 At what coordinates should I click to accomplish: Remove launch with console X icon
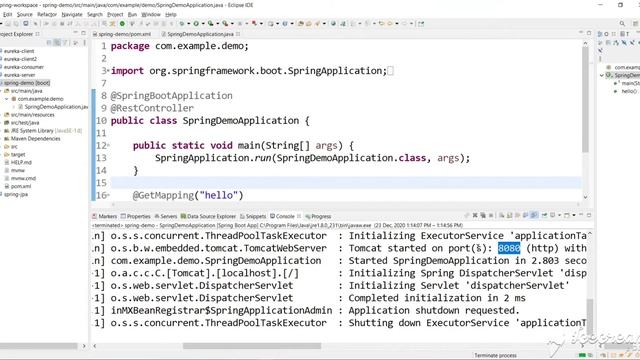point(475,216)
